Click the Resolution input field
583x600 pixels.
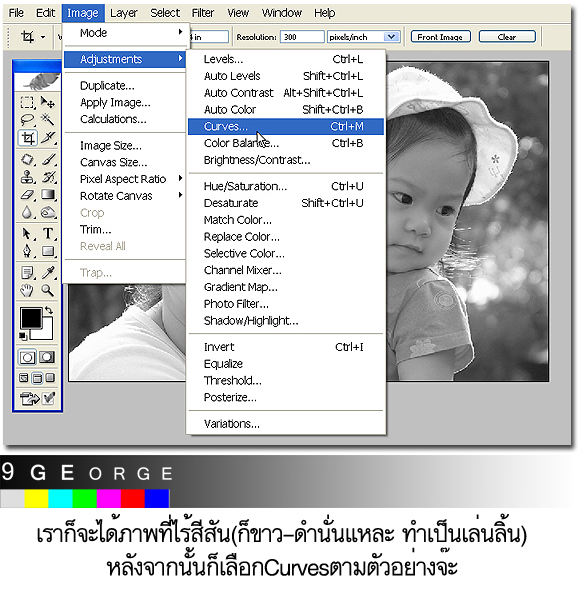coord(302,37)
